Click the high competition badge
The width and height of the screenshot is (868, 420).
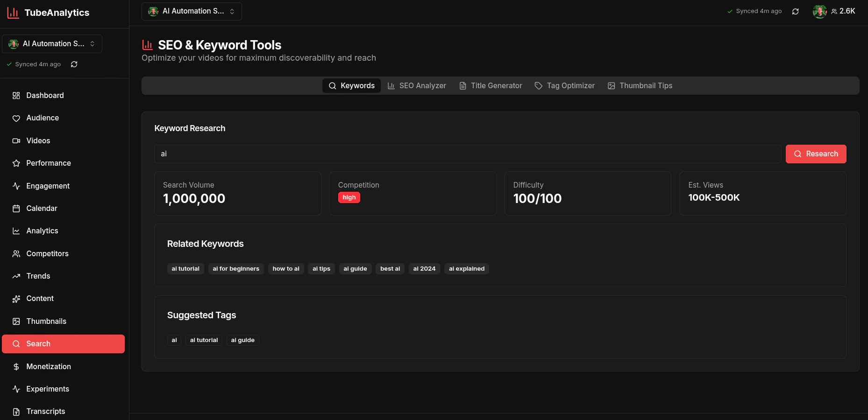349,197
